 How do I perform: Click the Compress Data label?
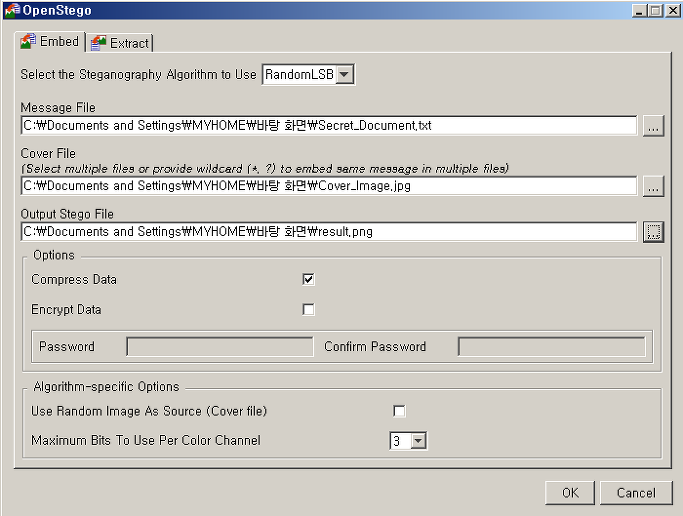pyautogui.click(x=74, y=280)
